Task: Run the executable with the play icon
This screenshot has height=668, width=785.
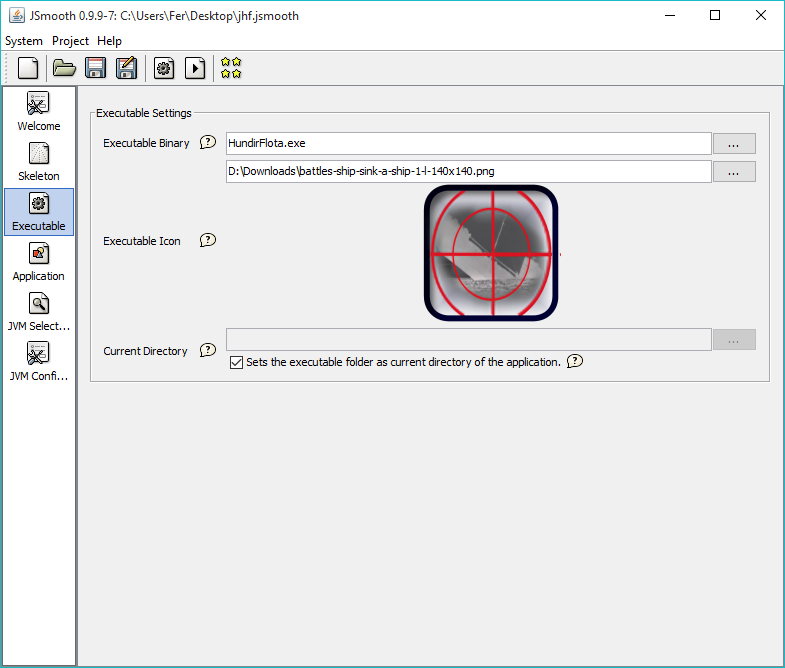Action: coord(195,68)
